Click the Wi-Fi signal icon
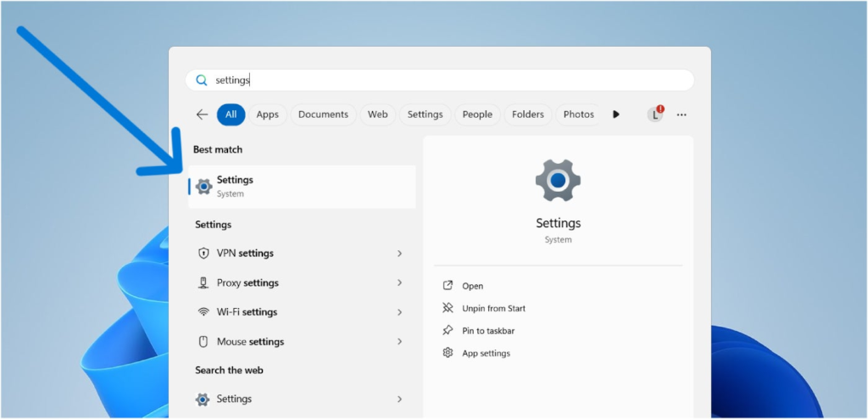 pos(203,312)
